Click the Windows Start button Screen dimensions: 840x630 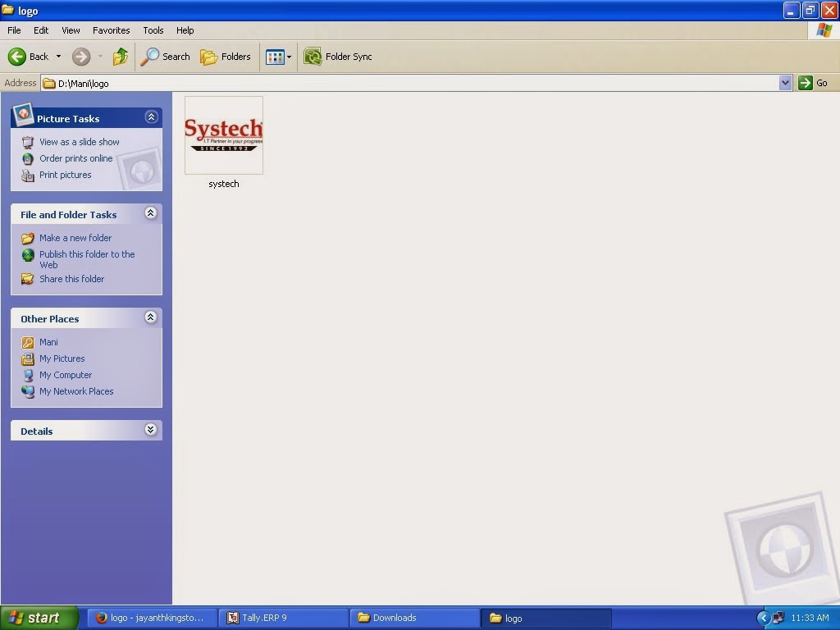pyautogui.click(x=39, y=618)
